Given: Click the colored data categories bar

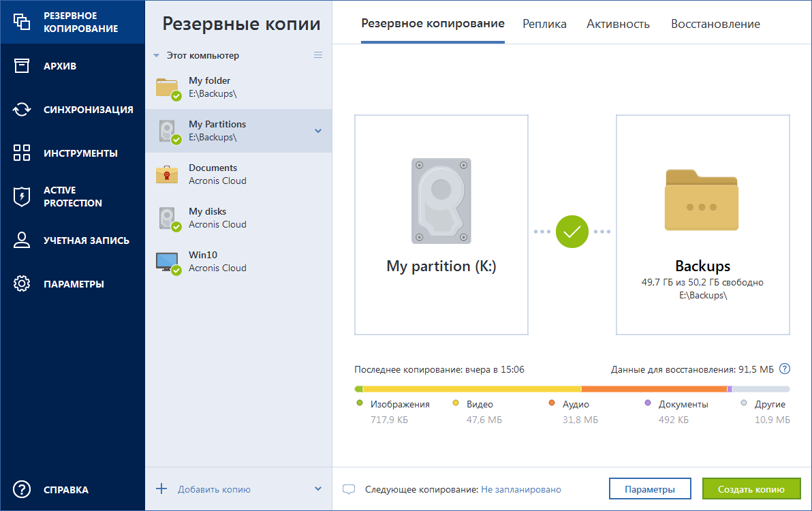Looking at the screenshot, I should coord(569,388).
